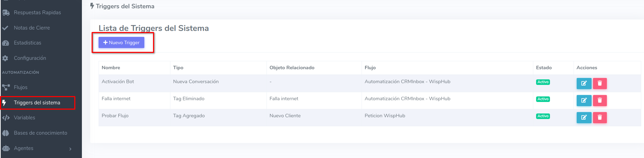The height and width of the screenshot is (158, 644).
Task: Click the Nombre column header
Action: tap(111, 68)
